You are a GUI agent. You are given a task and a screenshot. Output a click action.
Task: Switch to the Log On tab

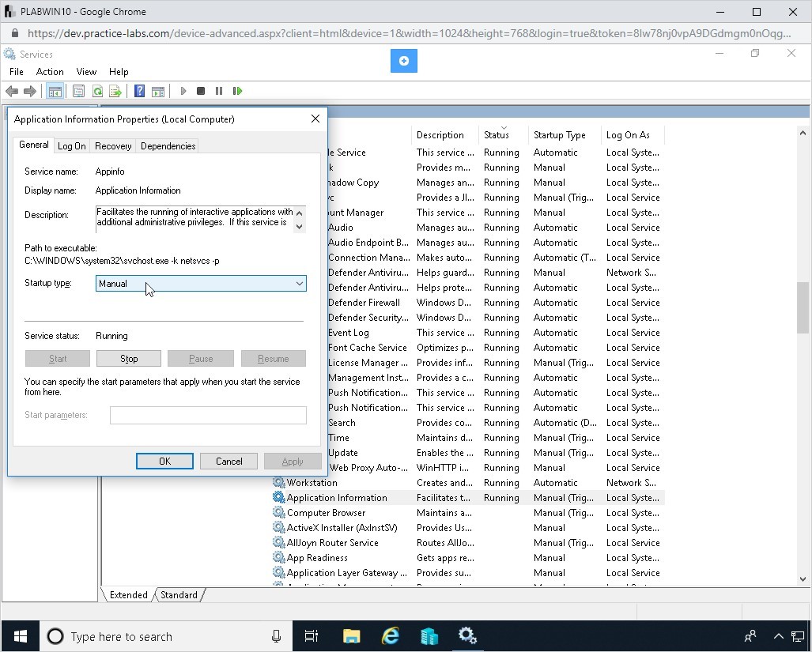[71, 146]
